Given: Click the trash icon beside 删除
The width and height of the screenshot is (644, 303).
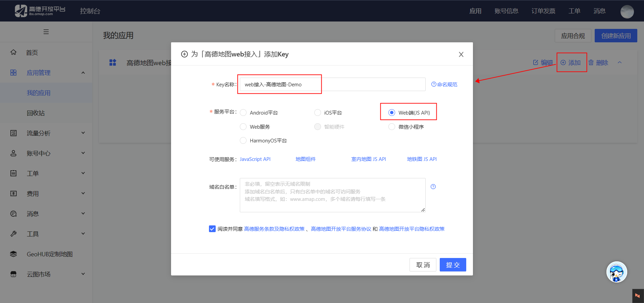Looking at the screenshot, I should coord(591,62).
